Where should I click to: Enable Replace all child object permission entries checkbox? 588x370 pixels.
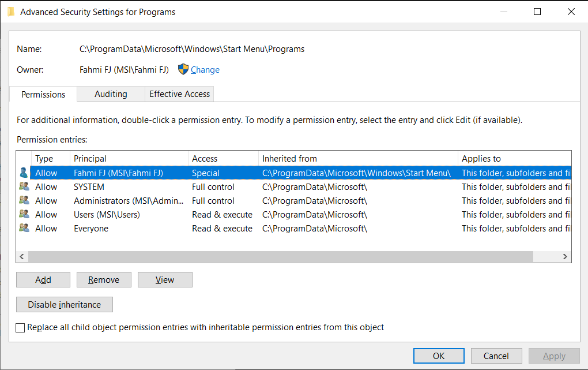tap(21, 328)
